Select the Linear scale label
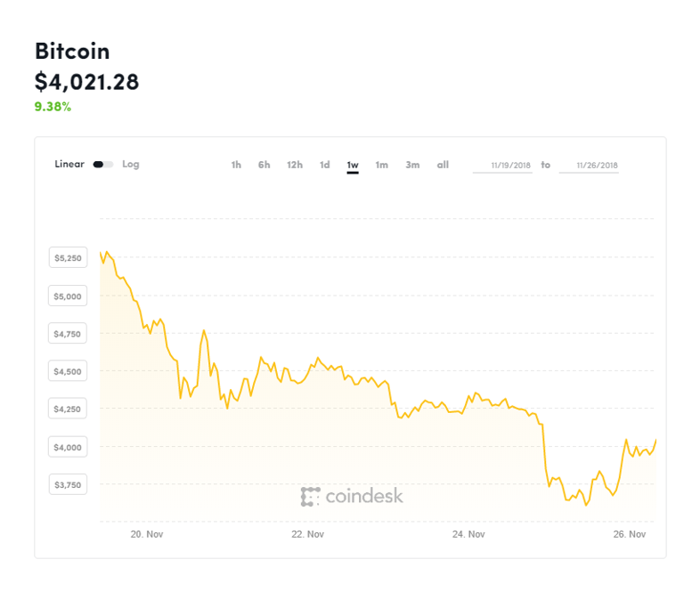 [x=69, y=164]
